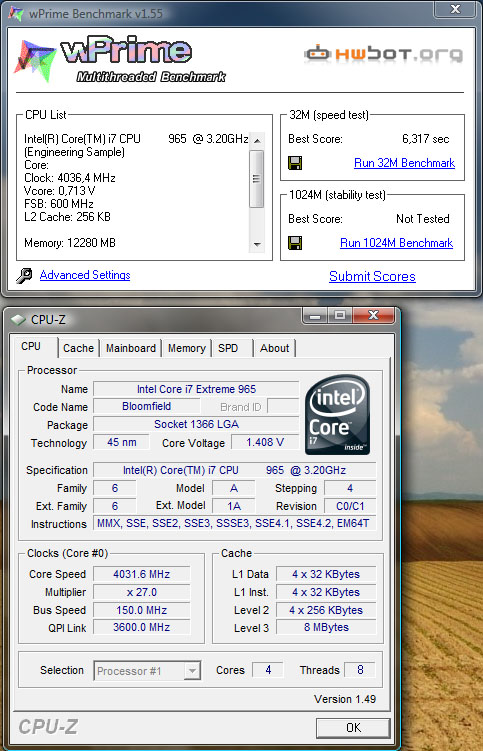Run the 1024M Benchmark
The width and height of the screenshot is (483, 751).
(x=397, y=243)
